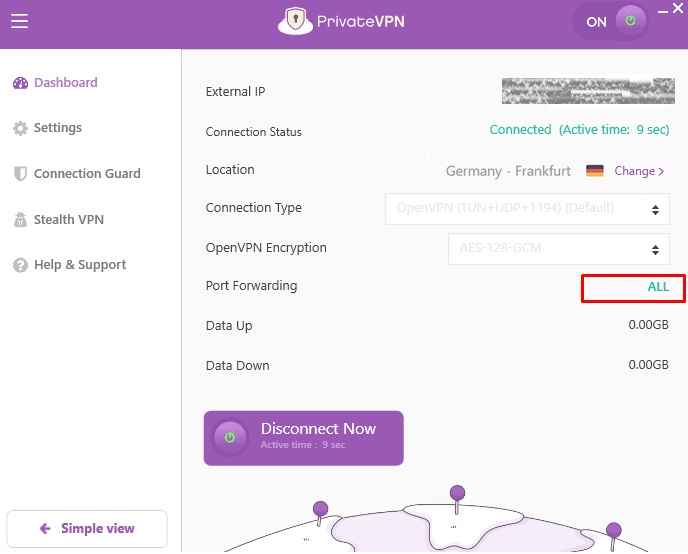Click the Germany - Frankfurt location text
The height and width of the screenshot is (554, 688).
tap(508, 171)
